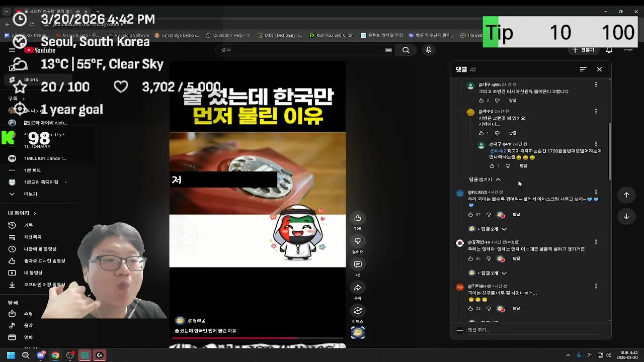
Task: Go to the previous Short with up arrow
Action: [626, 195]
